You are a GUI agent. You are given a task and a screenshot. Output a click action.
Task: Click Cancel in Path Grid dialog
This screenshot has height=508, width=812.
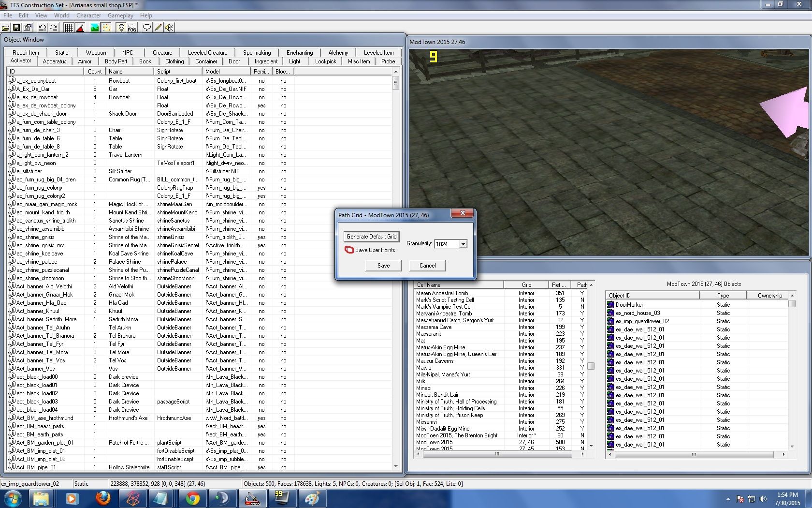click(x=427, y=266)
